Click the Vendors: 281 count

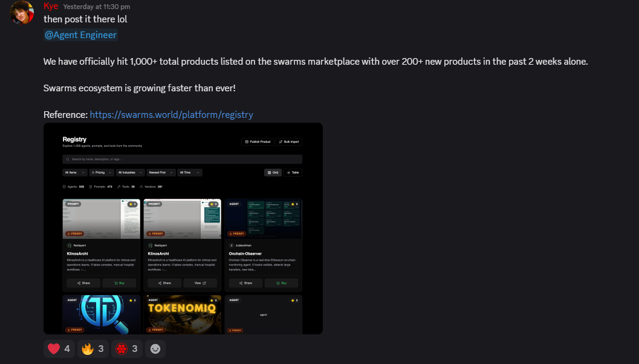pyautogui.click(x=151, y=187)
